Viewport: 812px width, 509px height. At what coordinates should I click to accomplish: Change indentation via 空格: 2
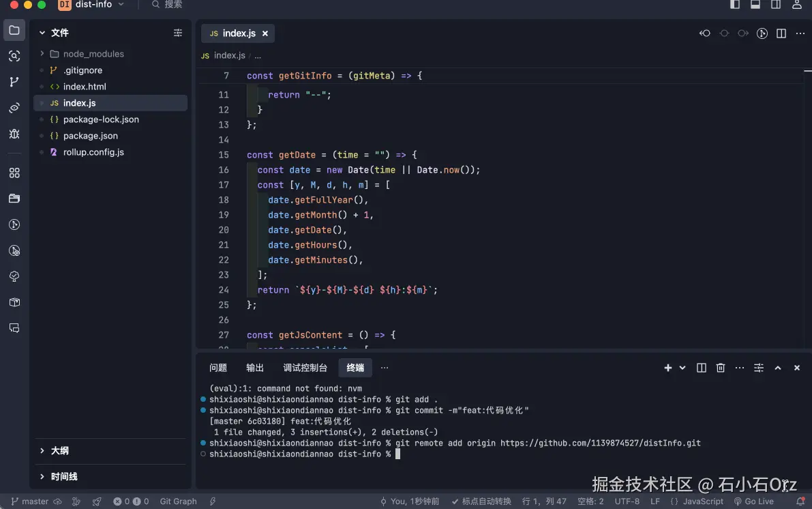590,501
